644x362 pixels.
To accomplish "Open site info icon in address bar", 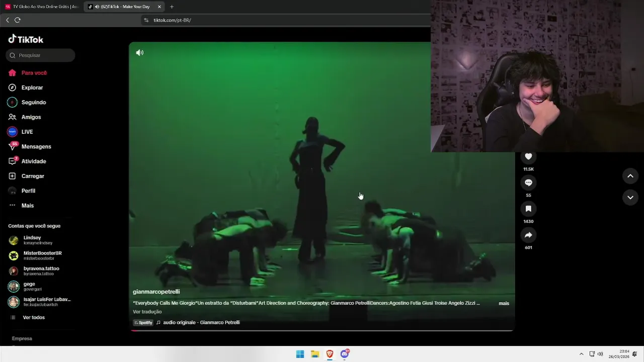I will pos(146,20).
